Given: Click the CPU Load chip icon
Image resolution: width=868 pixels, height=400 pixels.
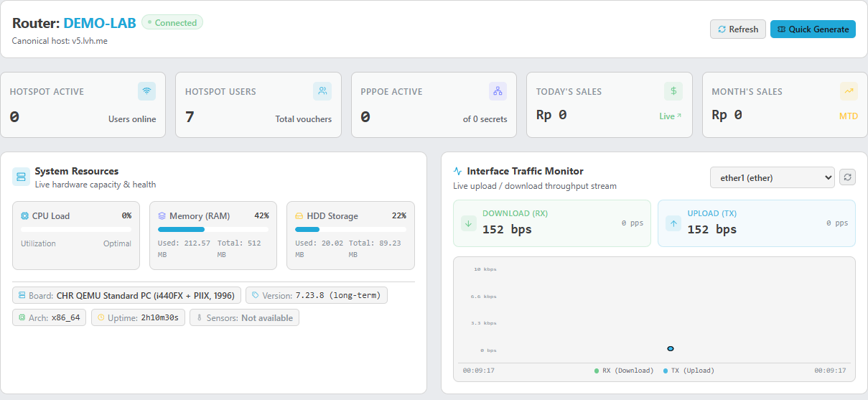Looking at the screenshot, I should click(x=24, y=215).
